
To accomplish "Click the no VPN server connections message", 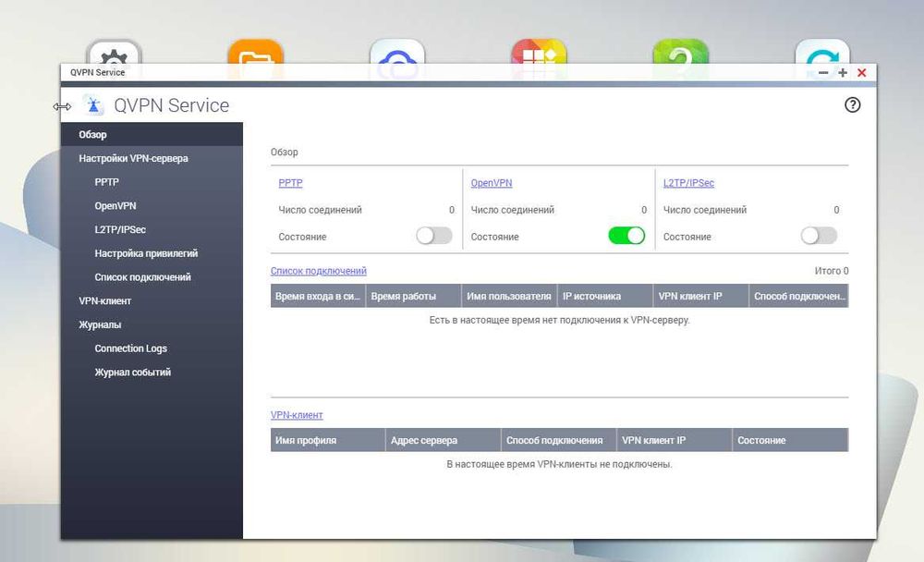I will tap(559, 320).
